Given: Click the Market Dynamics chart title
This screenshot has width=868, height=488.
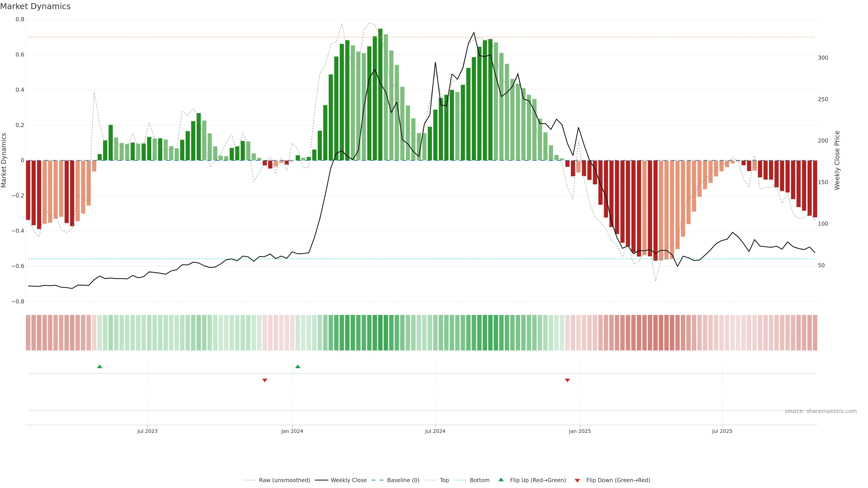Looking at the screenshot, I should [x=35, y=6].
